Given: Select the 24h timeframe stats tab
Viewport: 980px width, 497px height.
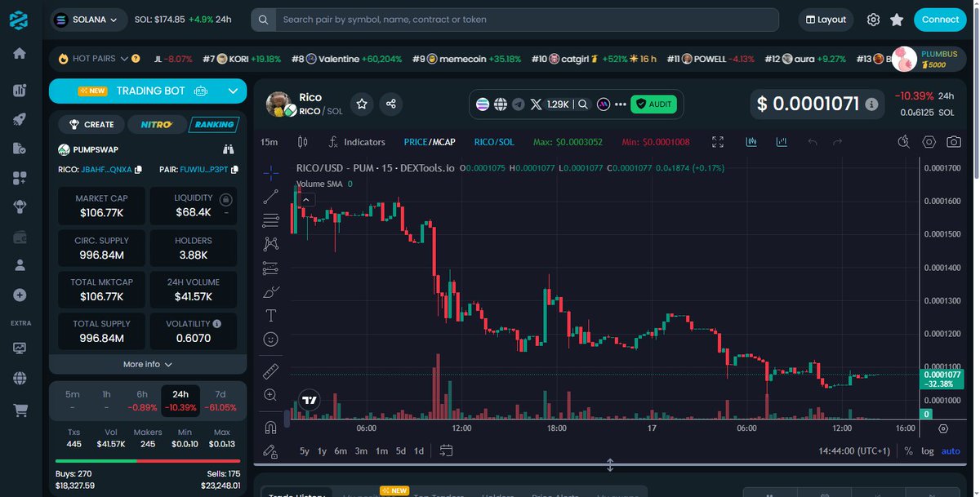Looking at the screenshot, I should (x=180, y=400).
